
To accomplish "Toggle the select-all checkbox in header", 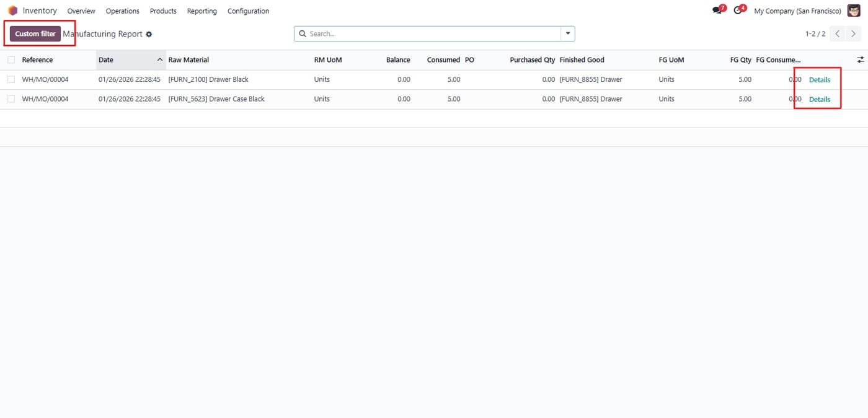I will (x=11, y=60).
